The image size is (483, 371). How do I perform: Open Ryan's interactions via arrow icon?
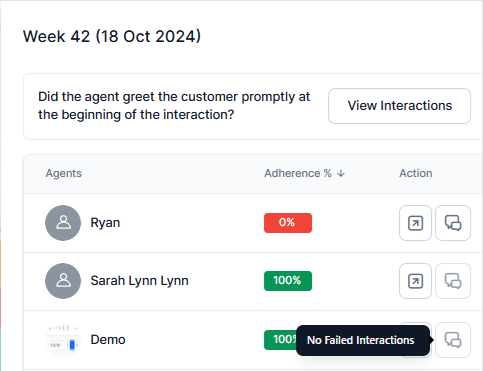pyautogui.click(x=415, y=223)
